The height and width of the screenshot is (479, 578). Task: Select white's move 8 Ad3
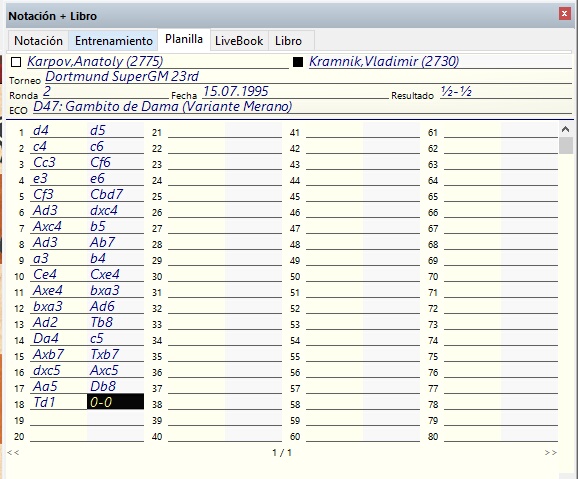(x=45, y=243)
